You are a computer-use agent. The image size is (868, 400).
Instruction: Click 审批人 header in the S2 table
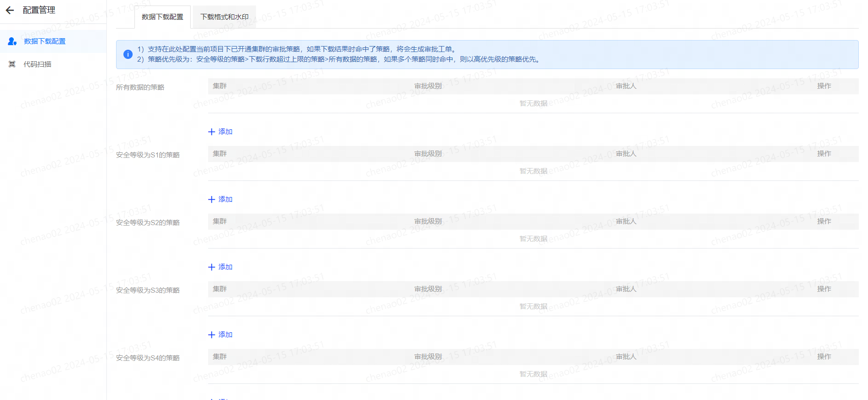[x=626, y=221]
